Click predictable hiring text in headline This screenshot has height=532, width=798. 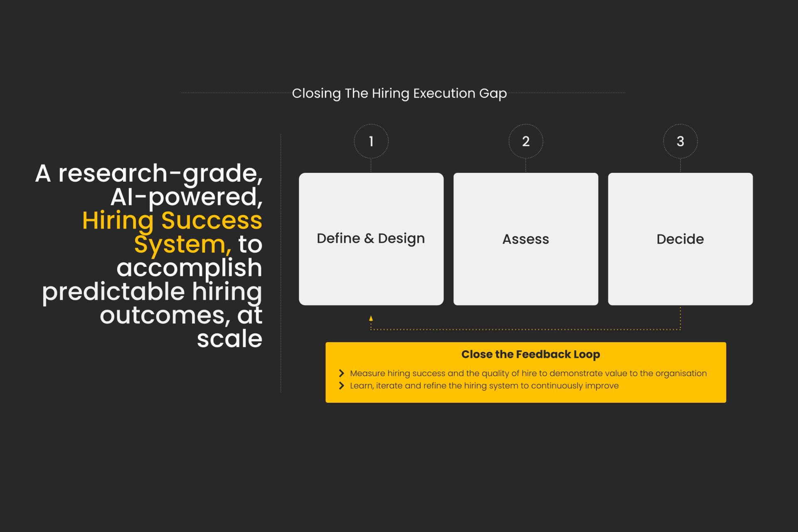(152, 292)
